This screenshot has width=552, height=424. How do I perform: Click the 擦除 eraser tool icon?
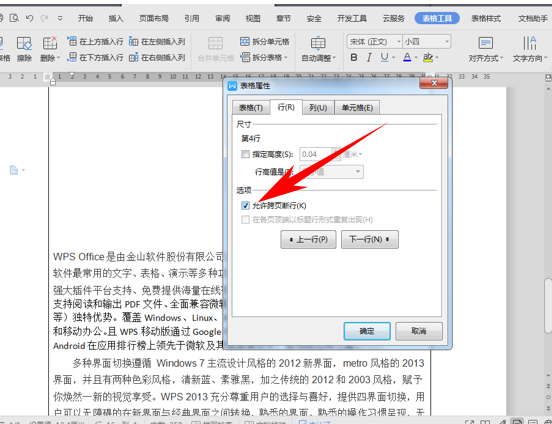[24, 49]
